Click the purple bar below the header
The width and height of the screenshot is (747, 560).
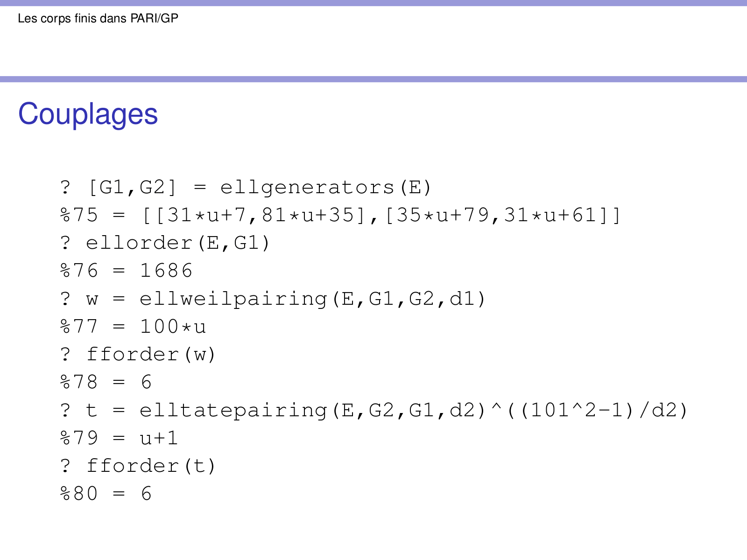(x=373, y=79)
